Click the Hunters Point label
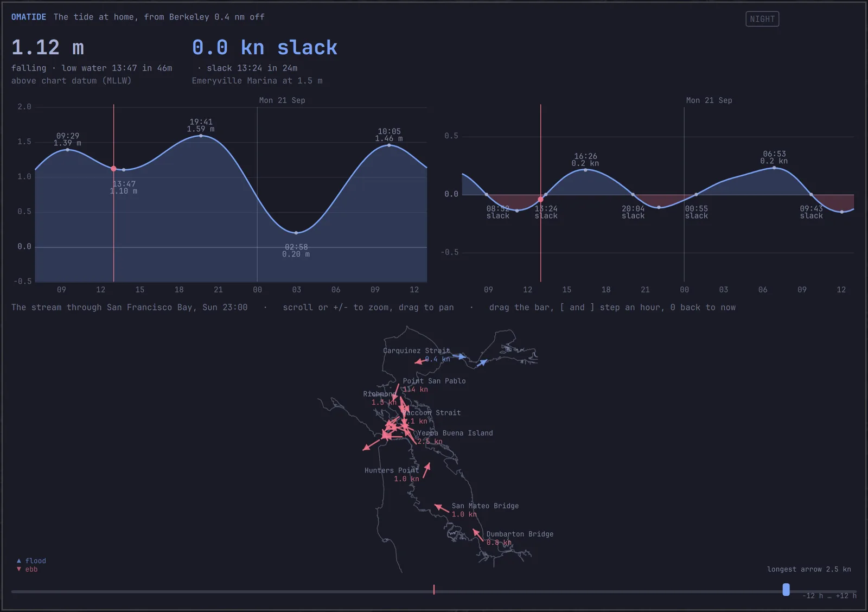The image size is (868, 612). pos(392,470)
